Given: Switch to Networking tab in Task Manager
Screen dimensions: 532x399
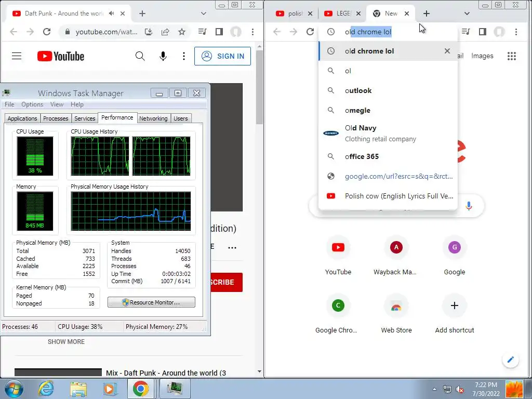Looking at the screenshot, I should coord(153,118).
